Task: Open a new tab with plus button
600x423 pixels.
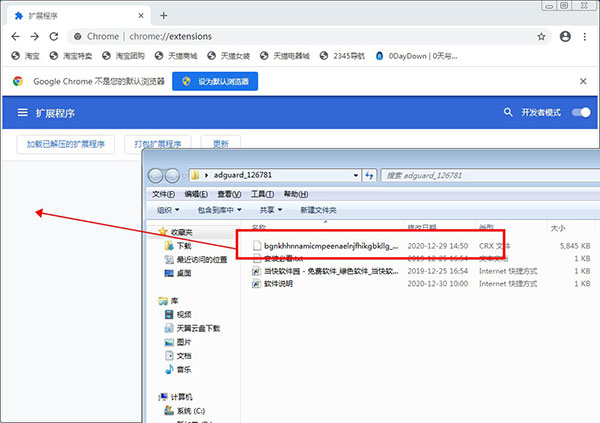Action: [x=164, y=16]
